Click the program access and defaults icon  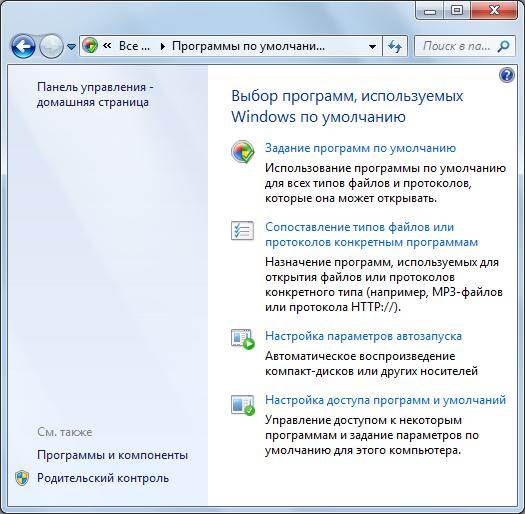point(243,405)
